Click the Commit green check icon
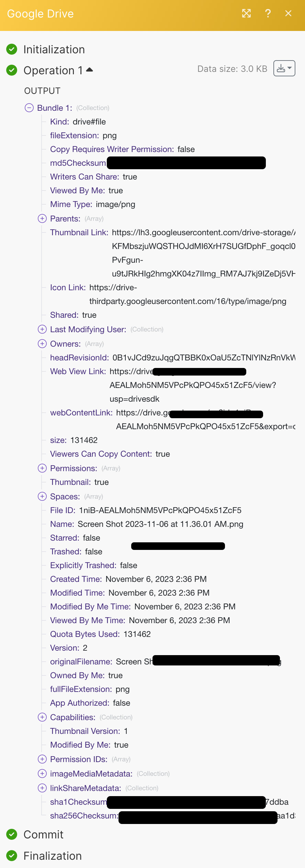 [x=12, y=835]
